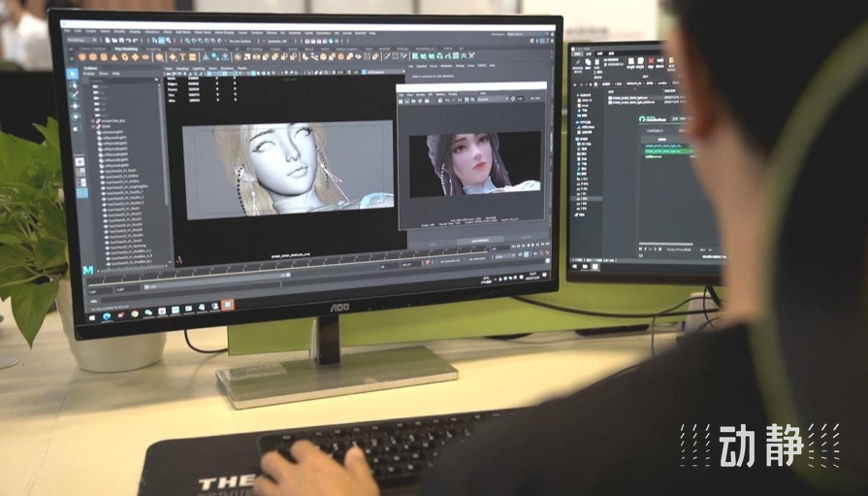The height and width of the screenshot is (496, 868).
Task: Open the Windows menu in Maya menu bar
Action: [151, 32]
